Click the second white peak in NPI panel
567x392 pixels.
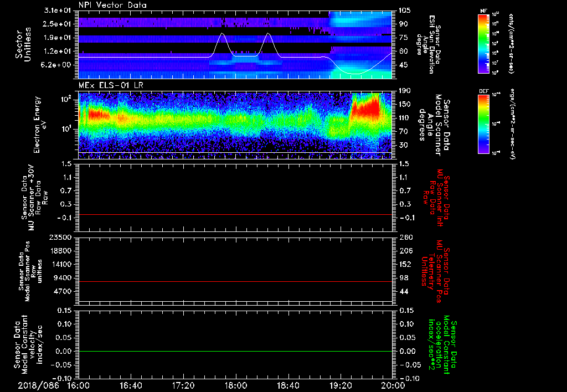click(x=269, y=34)
